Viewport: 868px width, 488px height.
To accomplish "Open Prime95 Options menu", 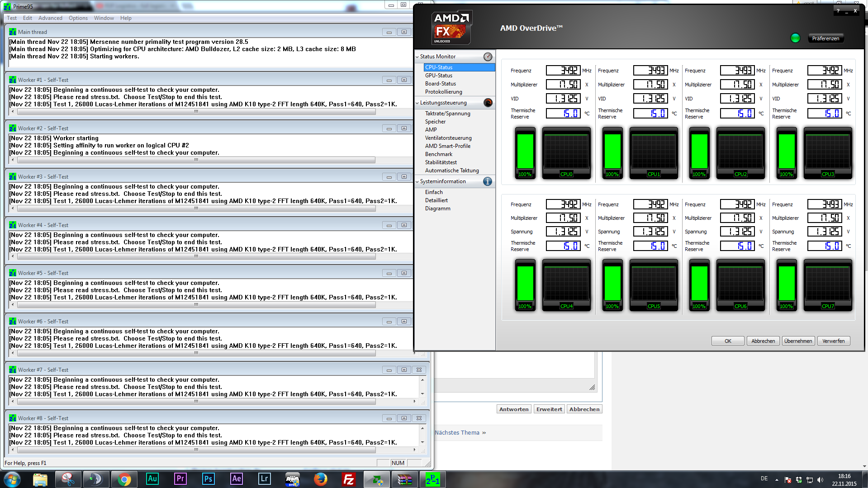I will [78, 18].
